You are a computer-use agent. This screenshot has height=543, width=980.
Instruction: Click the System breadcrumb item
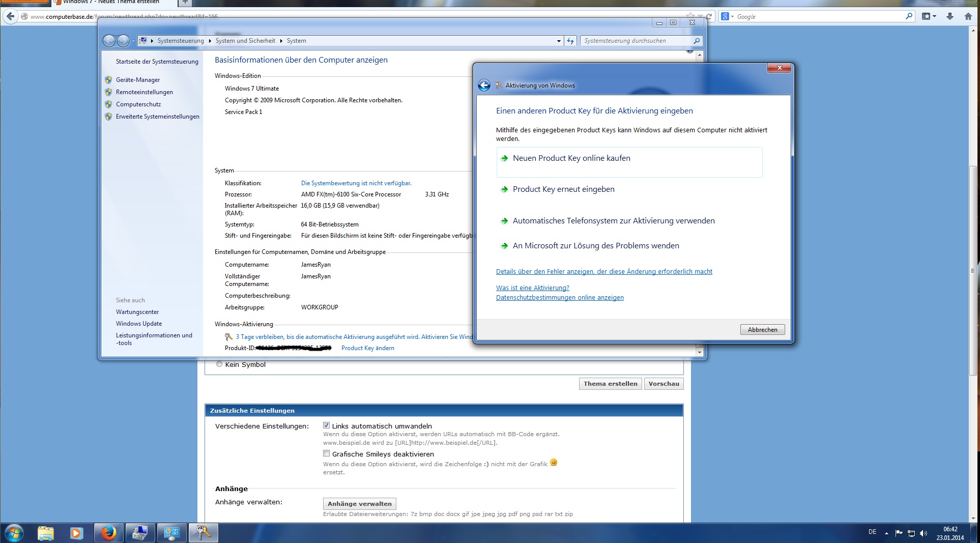coord(296,41)
